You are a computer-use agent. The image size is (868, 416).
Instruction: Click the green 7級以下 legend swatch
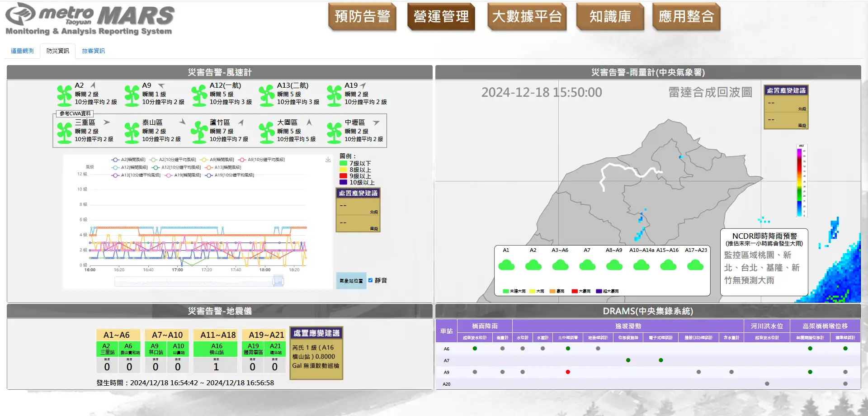[x=343, y=163]
